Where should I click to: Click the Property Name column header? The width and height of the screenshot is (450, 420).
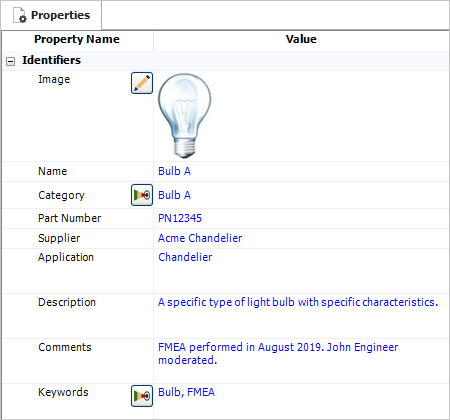77,39
